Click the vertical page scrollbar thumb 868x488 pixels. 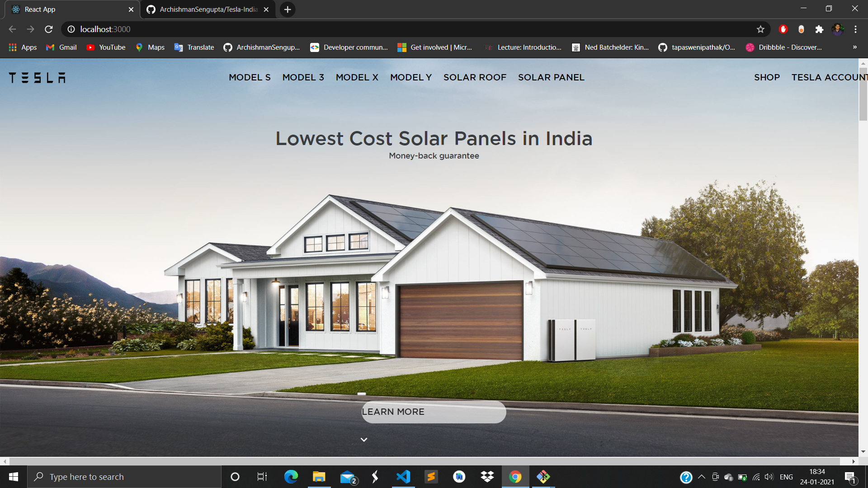pyautogui.click(x=863, y=95)
